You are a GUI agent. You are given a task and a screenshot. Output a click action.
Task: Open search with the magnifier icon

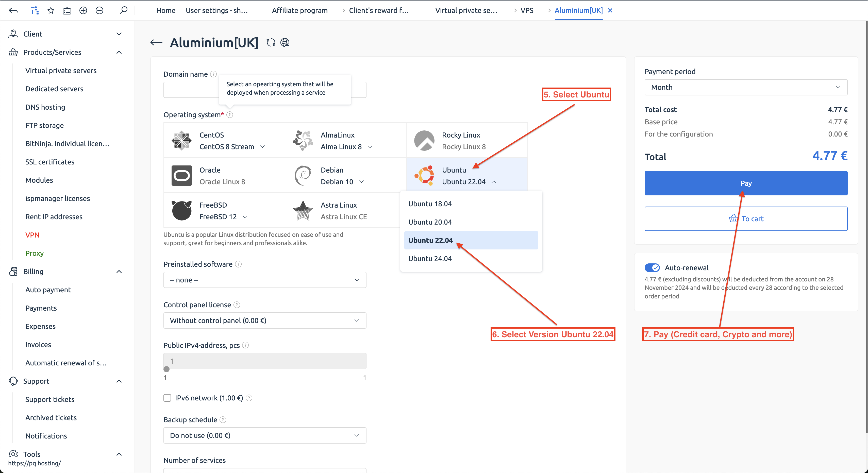(124, 10)
